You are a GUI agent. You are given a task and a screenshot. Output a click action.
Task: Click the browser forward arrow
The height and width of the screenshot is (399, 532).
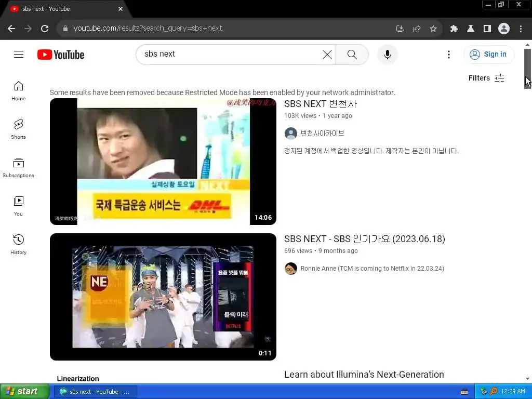28,29
